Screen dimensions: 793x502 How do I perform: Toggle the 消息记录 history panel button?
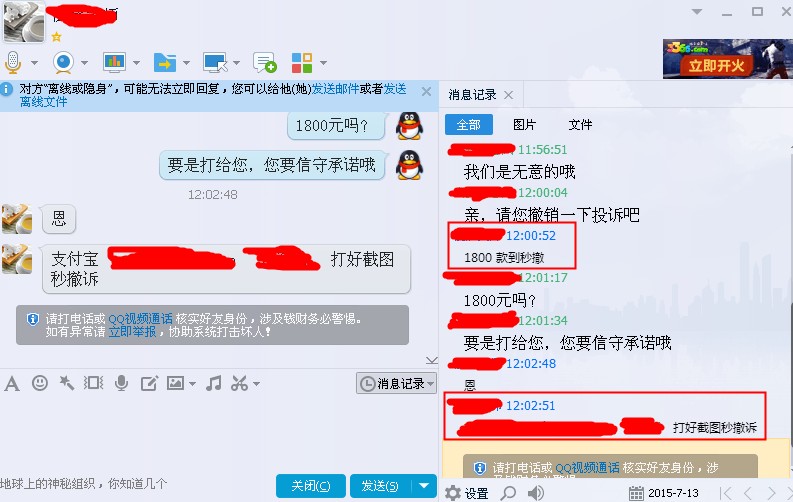[x=396, y=384]
